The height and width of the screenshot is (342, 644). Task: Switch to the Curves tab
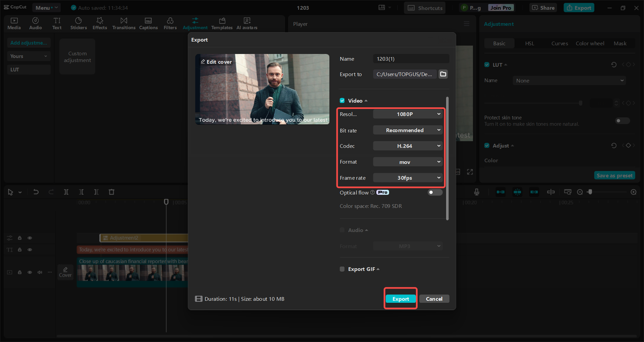click(559, 43)
